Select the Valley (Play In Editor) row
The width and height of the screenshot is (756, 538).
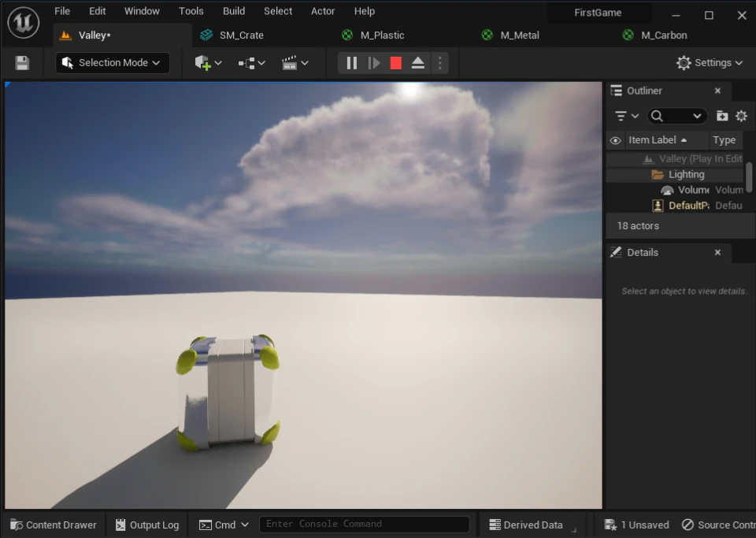675,159
